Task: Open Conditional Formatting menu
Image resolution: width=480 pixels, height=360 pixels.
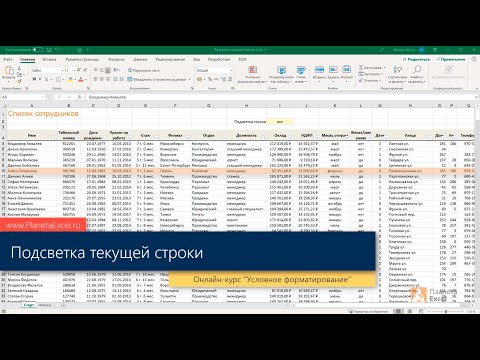Action: [253, 74]
